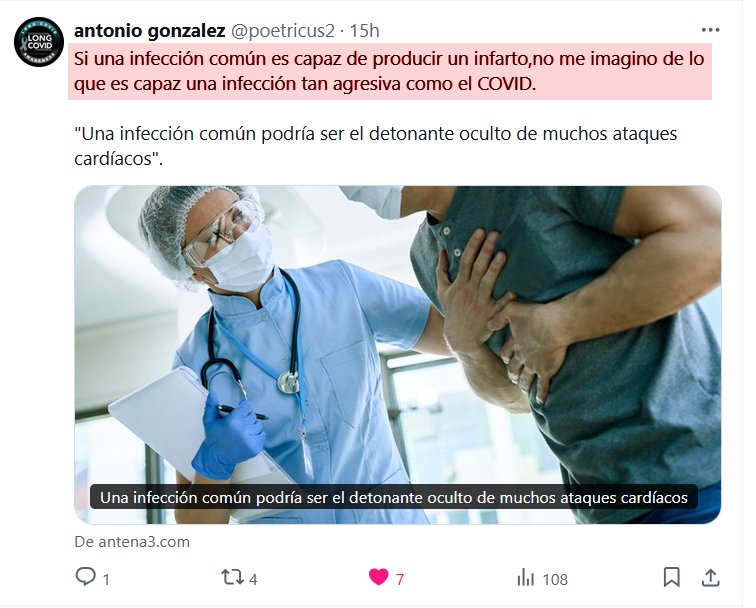756x608 pixels.
Task: Open antonio gonzalez's profile name
Action: tap(149, 30)
